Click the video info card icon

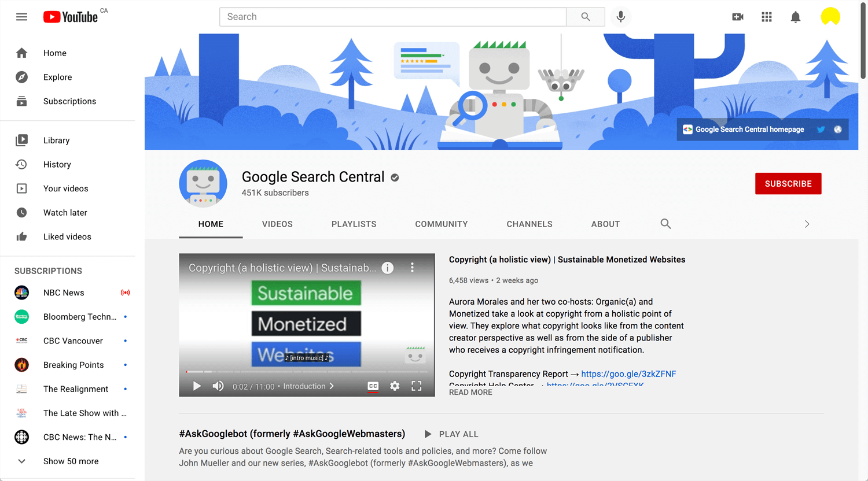click(388, 268)
